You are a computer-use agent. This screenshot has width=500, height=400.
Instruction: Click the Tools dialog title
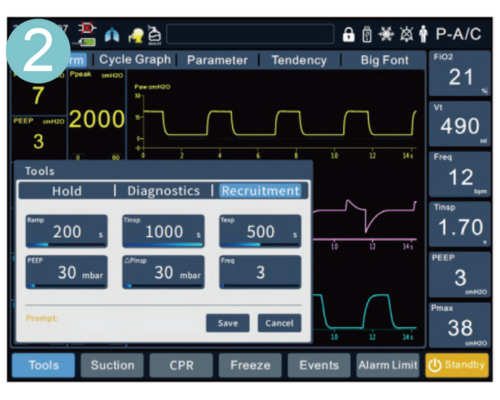click(x=39, y=171)
